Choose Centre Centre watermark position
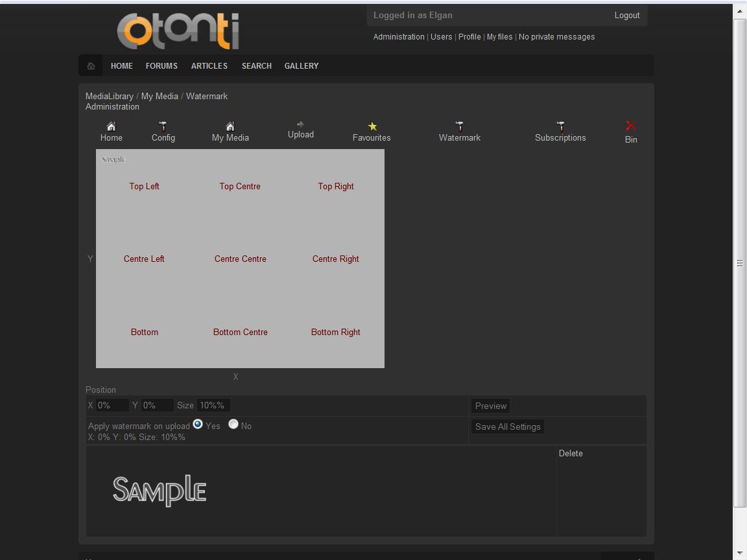This screenshot has height=560, width=747. pyautogui.click(x=241, y=259)
